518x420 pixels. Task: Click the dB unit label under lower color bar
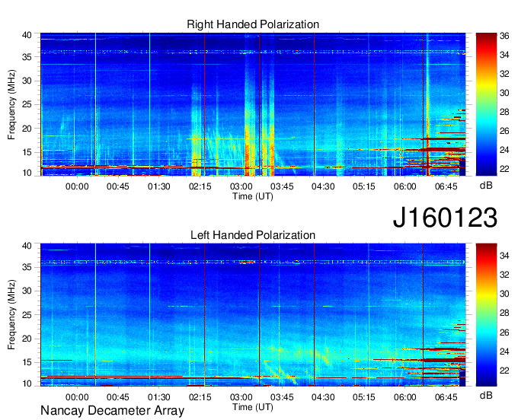[x=486, y=395]
